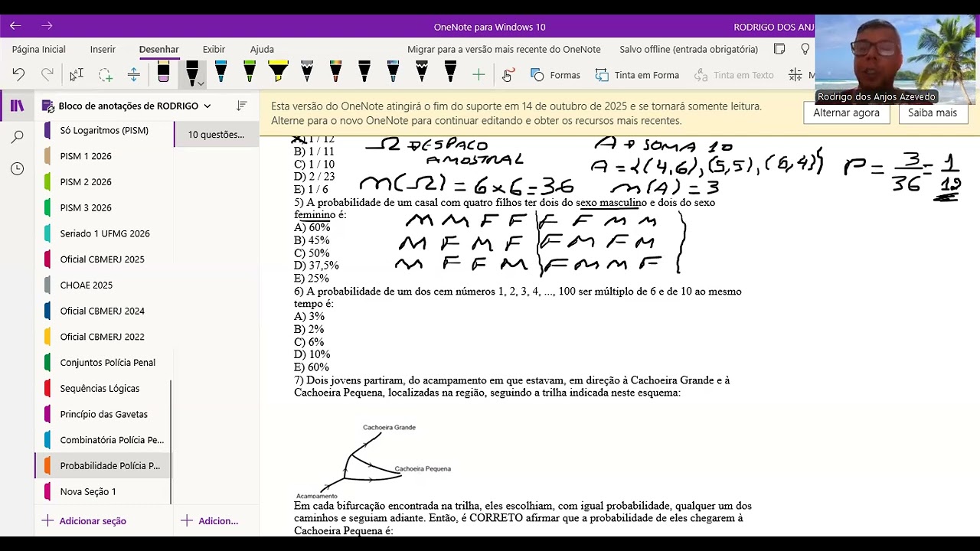Open the Conjuntos Polícia Penal section
Image resolution: width=980 pixels, height=551 pixels.
pos(103,363)
